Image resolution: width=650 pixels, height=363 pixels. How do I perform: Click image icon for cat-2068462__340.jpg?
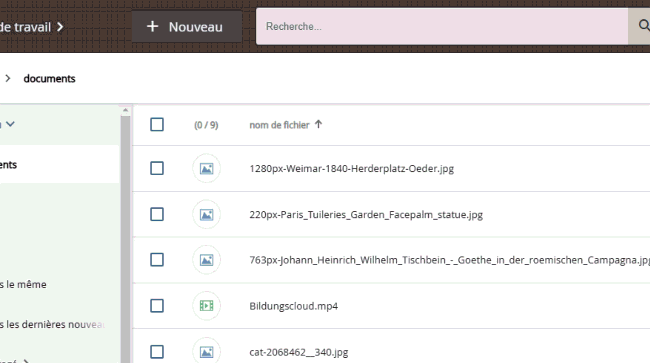pyautogui.click(x=206, y=352)
